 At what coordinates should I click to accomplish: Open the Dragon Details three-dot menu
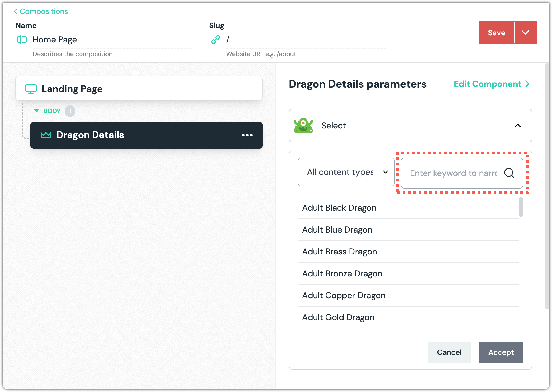pyautogui.click(x=247, y=135)
